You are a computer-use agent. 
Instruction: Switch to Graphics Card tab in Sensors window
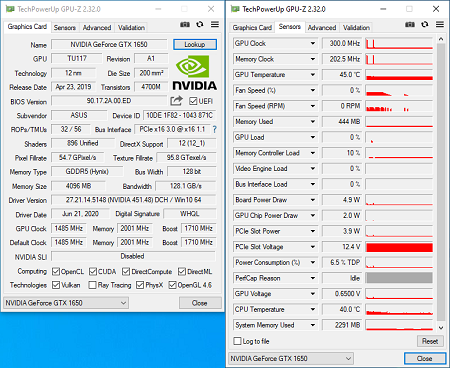click(x=252, y=28)
